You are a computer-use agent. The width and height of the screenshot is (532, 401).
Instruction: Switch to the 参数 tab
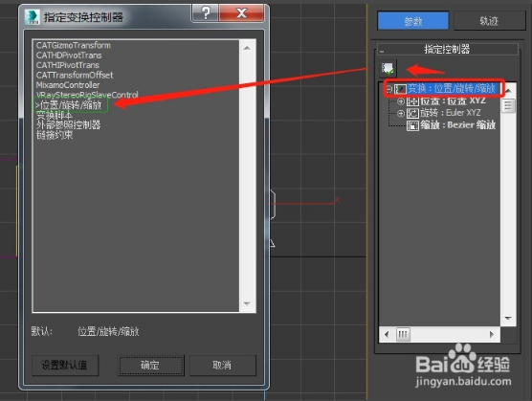[413, 21]
